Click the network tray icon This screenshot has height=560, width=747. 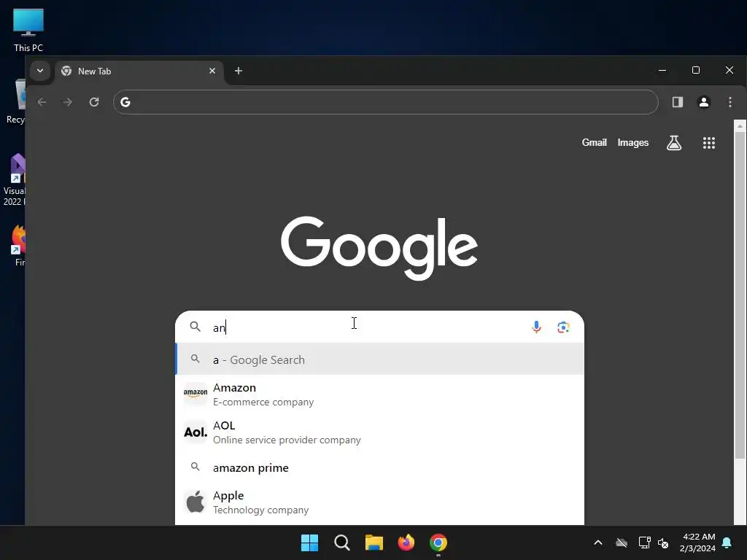tap(644, 542)
